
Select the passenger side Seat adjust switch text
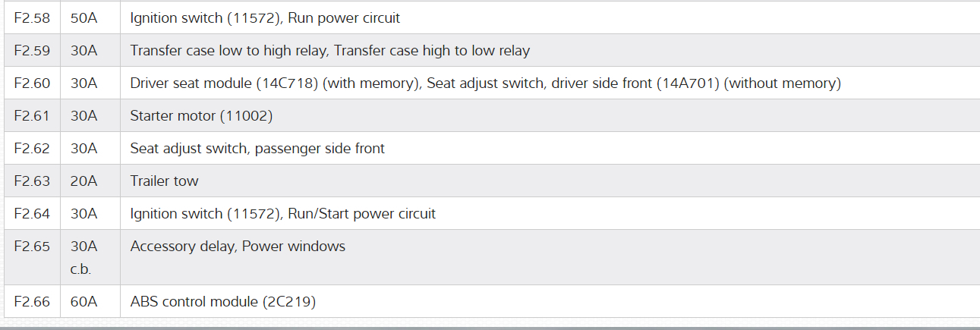click(257, 149)
